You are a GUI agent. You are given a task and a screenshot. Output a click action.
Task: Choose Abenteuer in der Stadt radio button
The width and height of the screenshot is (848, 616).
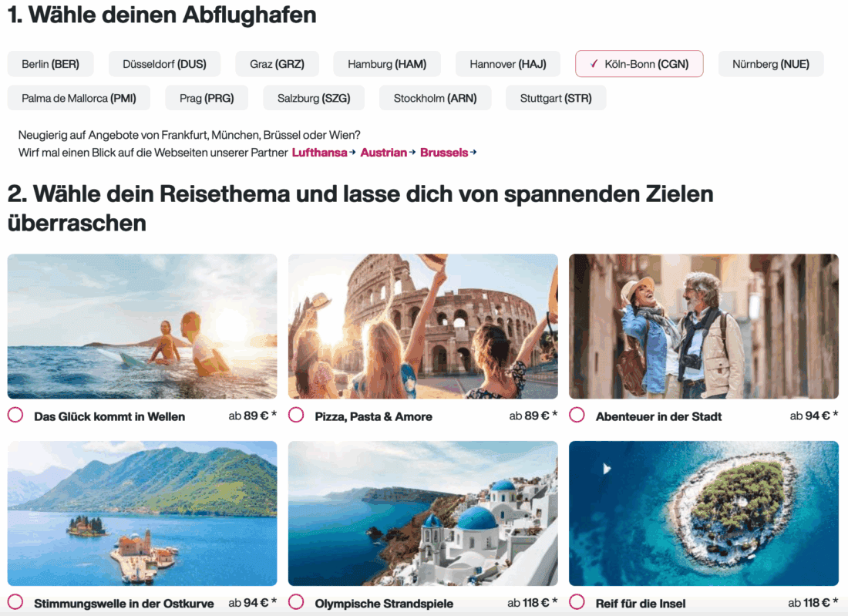(x=577, y=416)
